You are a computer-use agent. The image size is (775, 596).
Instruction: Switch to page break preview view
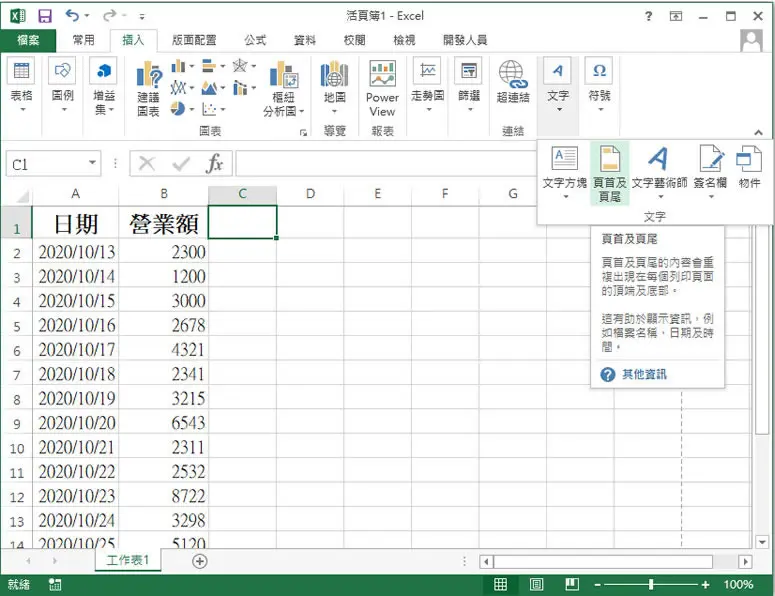coord(572,585)
